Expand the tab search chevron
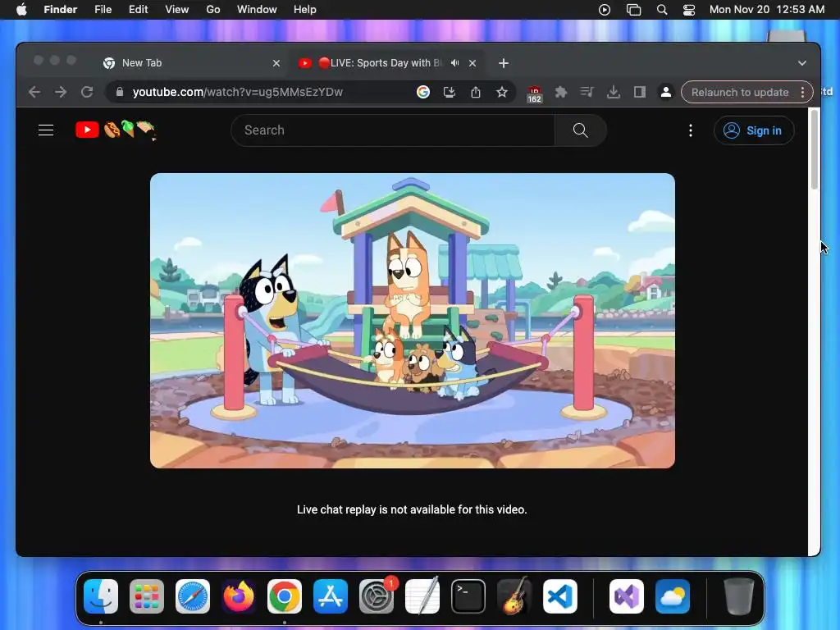This screenshot has width=840, height=630. pyautogui.click(x=802, y=63)
